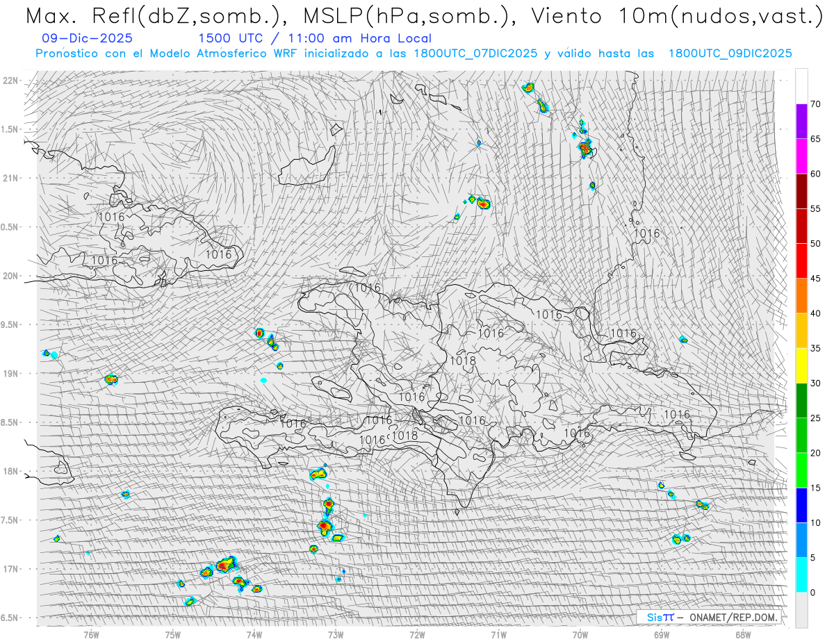Select the orange 40-45 dBZ colorbar segment

pos(801,296)
